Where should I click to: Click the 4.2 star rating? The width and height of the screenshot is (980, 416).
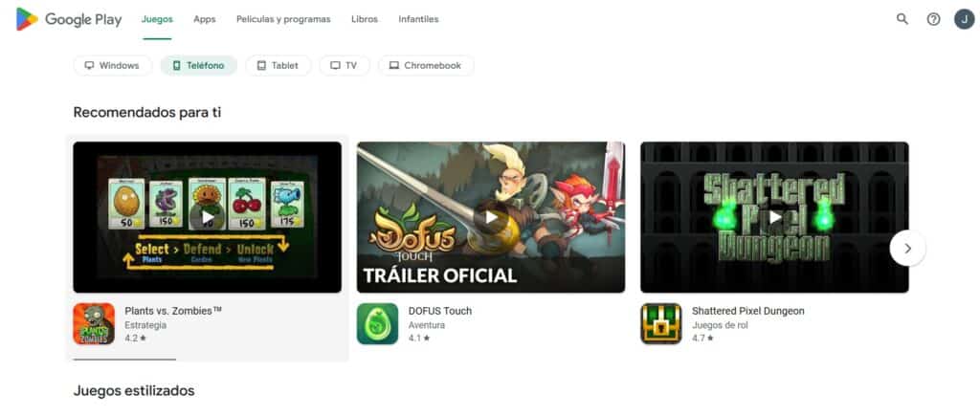coord(135,338)
